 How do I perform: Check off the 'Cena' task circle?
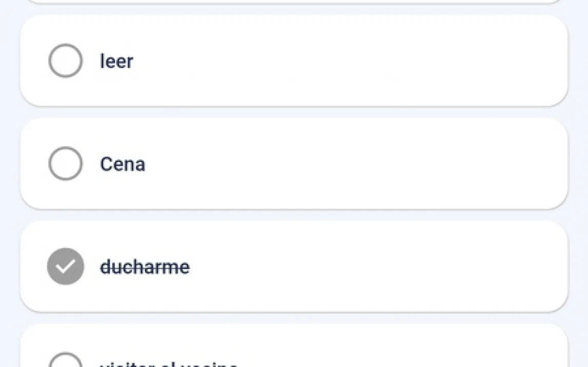pyautogui.click(x=65, y=164)
